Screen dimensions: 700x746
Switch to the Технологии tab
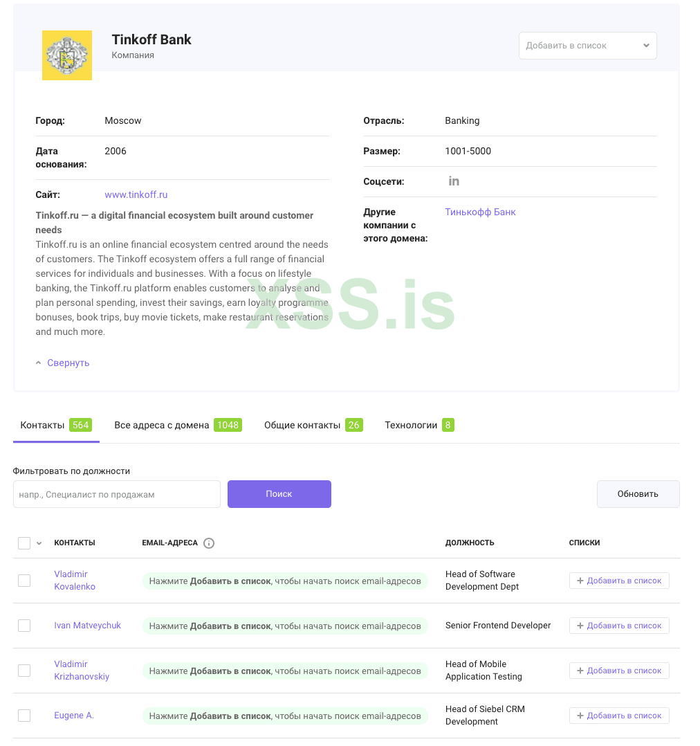point(419,426)
